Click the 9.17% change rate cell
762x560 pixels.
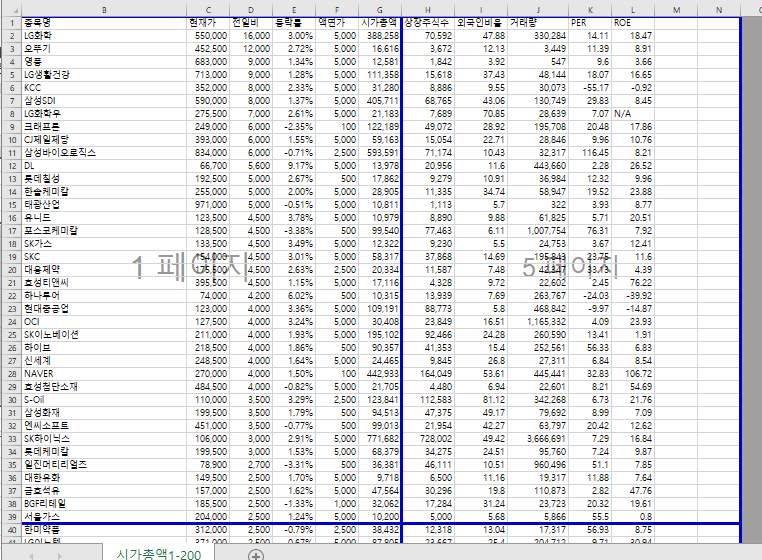[x=294, y=166]
